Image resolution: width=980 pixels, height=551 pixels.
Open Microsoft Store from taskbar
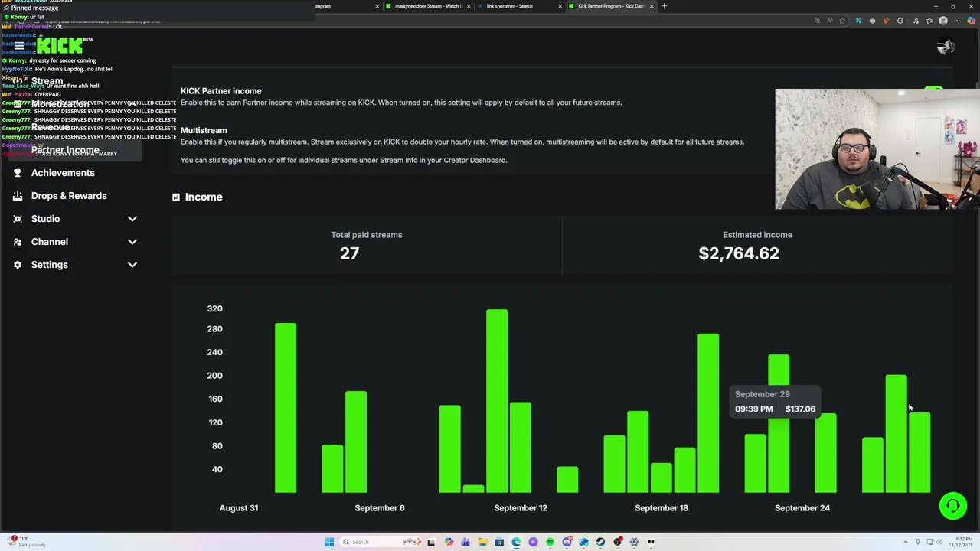pos(499,542)
